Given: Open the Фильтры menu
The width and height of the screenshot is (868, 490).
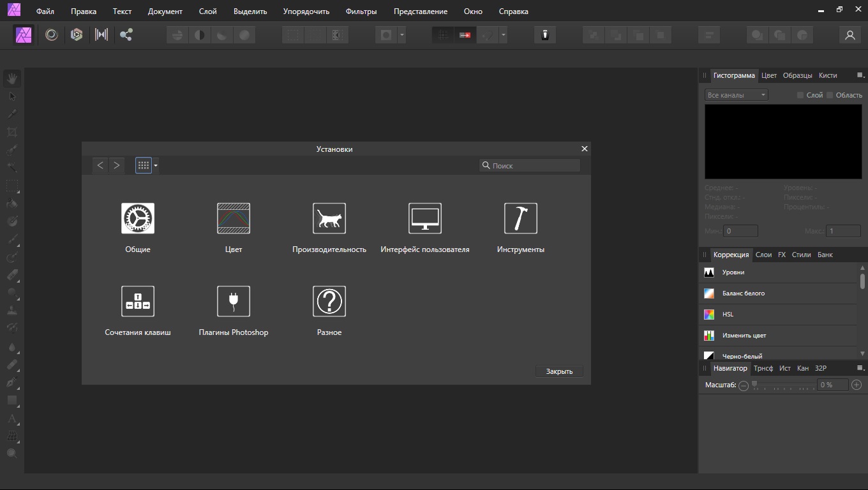Looking at the screenshot, I should click(x=361, y=11).
